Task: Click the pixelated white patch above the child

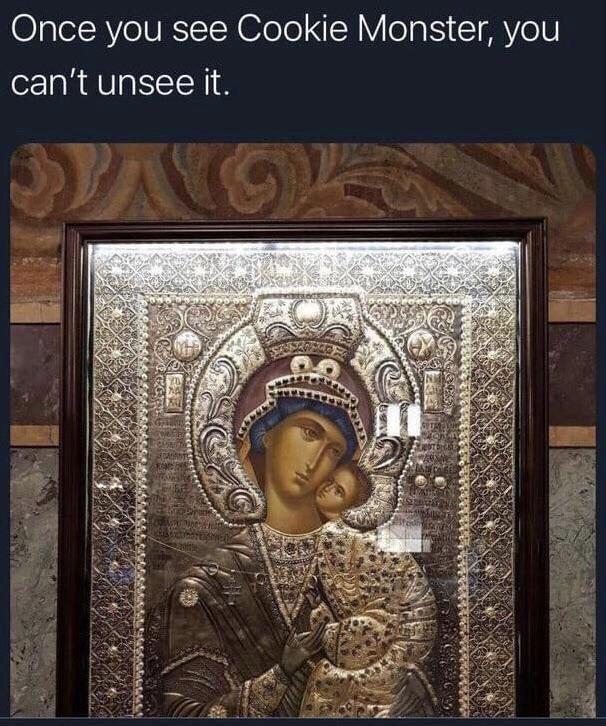Action: [404, 532]
